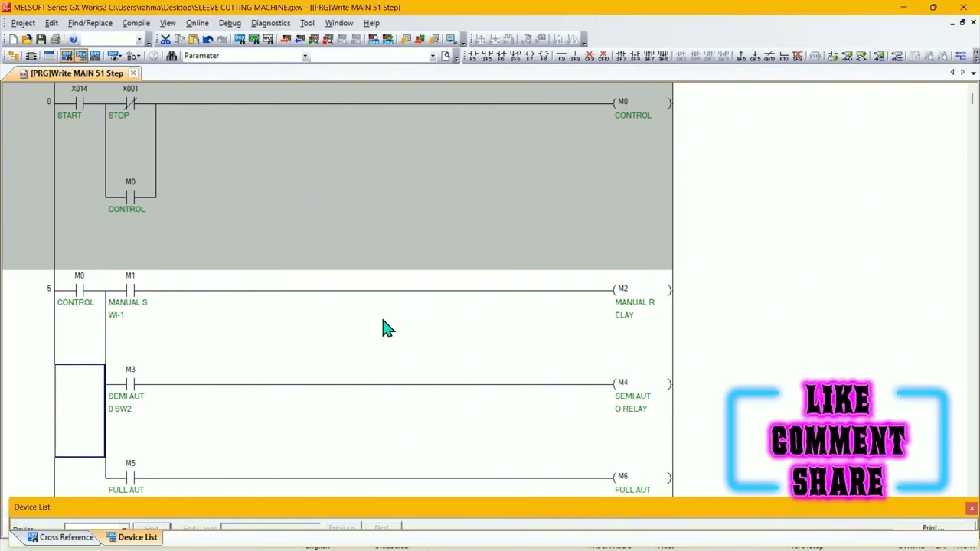Undo last edit with blue arrow icon

point(207,39)
